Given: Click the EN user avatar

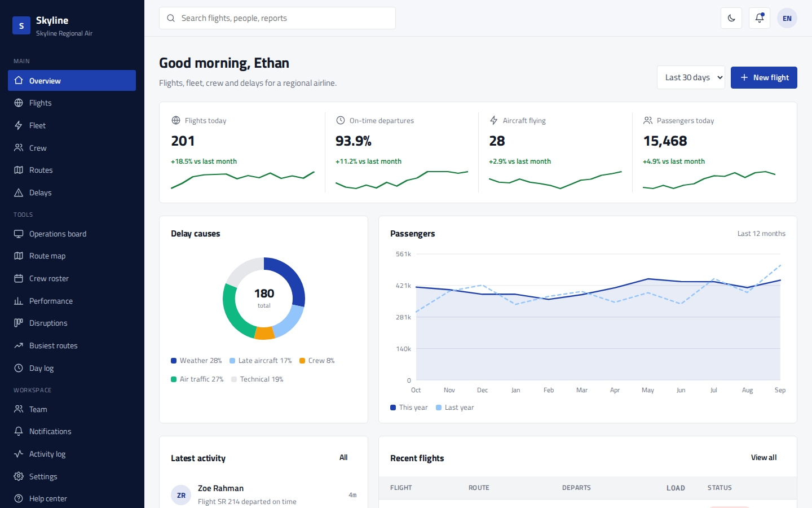Looking at the screenshot, I should click(x=787, y=18).
